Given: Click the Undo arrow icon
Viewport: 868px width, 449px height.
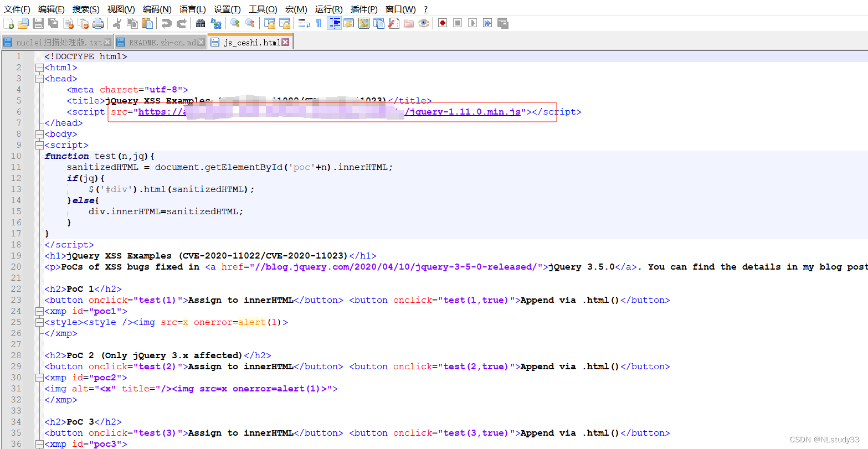Looking at the screenshot, I should click(166, 23).
